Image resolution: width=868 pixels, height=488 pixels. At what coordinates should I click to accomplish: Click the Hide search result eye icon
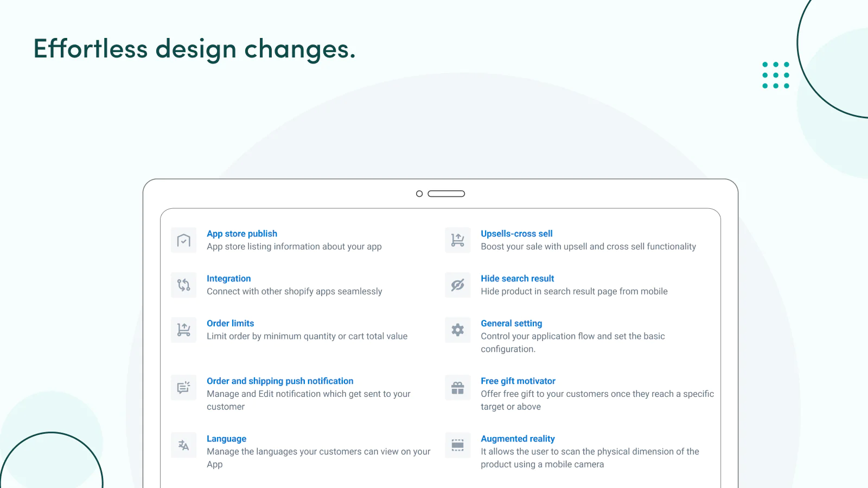coord(458,285)
